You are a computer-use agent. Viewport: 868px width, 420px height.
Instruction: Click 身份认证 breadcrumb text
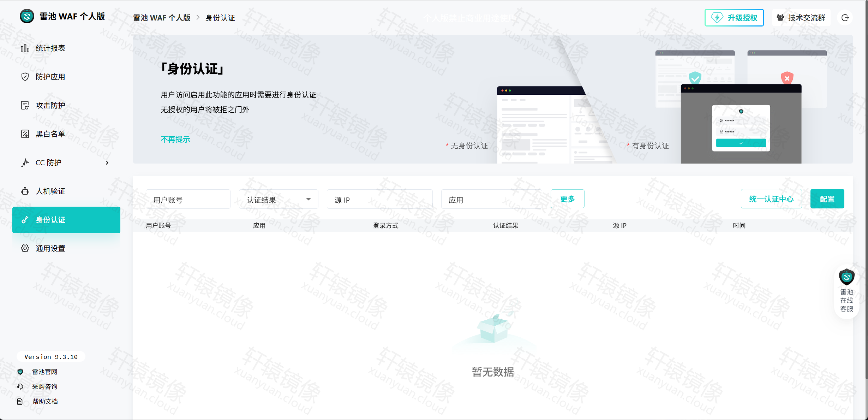click(220, 18)
